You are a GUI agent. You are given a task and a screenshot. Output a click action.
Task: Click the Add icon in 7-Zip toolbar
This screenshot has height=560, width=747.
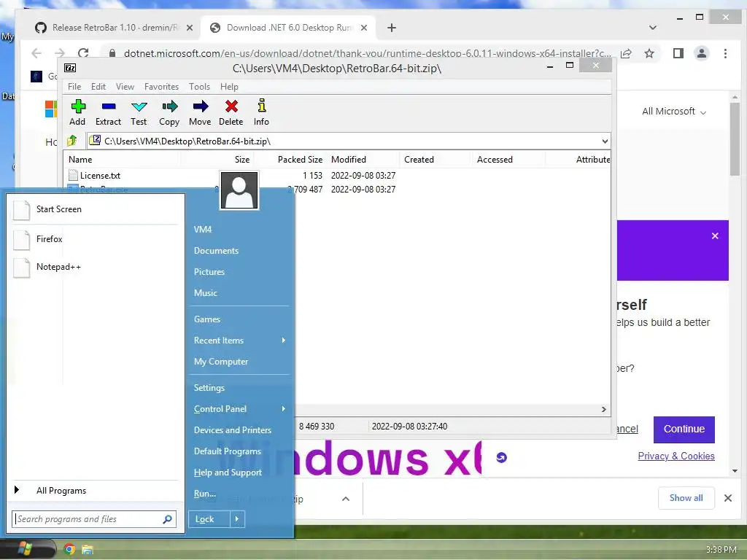pos(77,106)
